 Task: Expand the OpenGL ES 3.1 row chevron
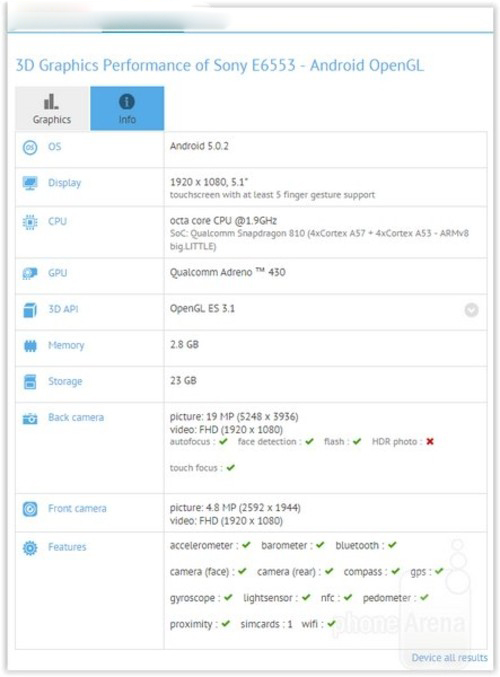pyautogui.click(x=471, y=310)
